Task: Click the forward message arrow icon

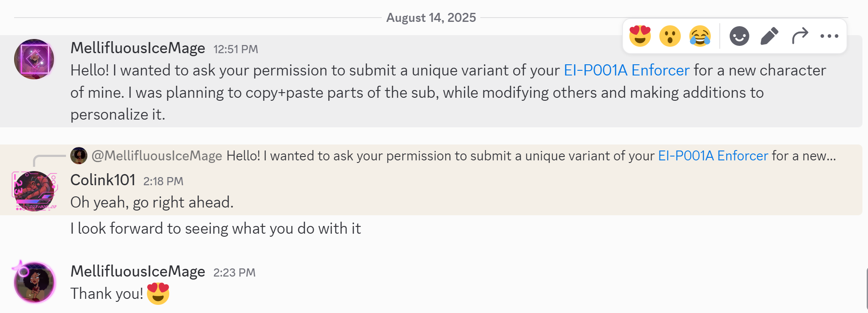Action: click(800, 36)
